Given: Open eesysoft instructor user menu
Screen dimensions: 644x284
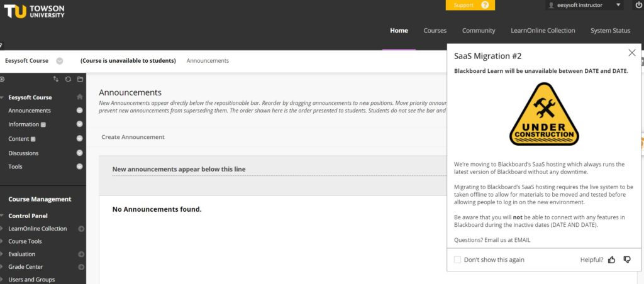Looking at the screenshot, I should pos(584,5).
